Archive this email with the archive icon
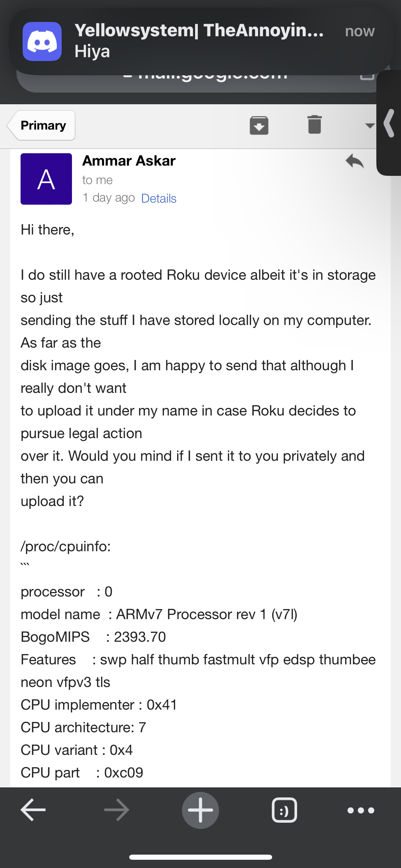This screenshot has width=401, height=868. click(259, 125)
